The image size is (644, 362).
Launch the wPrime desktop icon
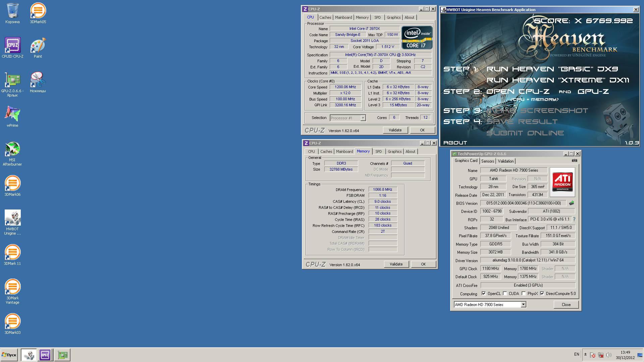tap(12, 117)
